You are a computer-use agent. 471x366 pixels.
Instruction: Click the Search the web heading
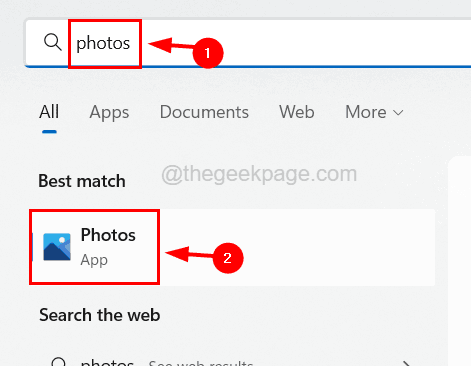coord(100,315)
